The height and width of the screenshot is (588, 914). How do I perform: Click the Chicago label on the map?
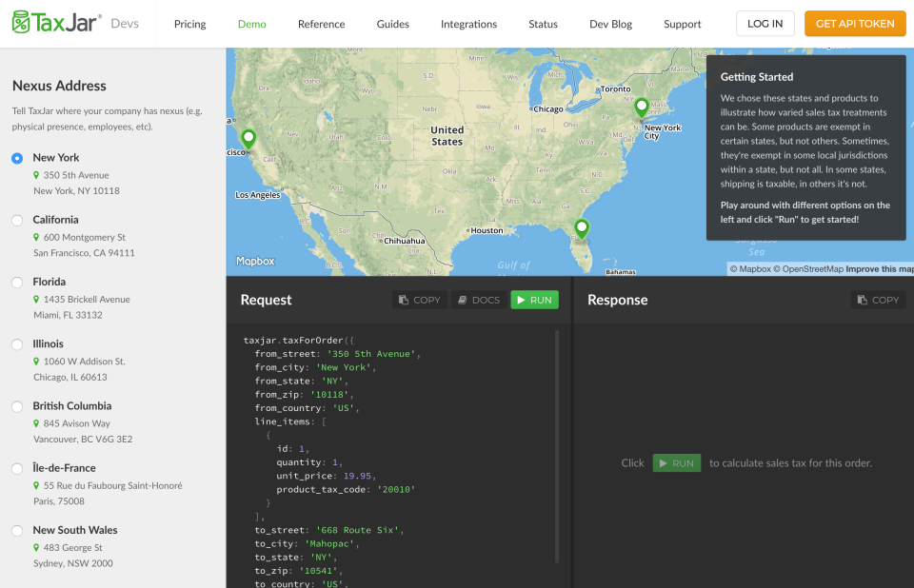pos(548,109)
